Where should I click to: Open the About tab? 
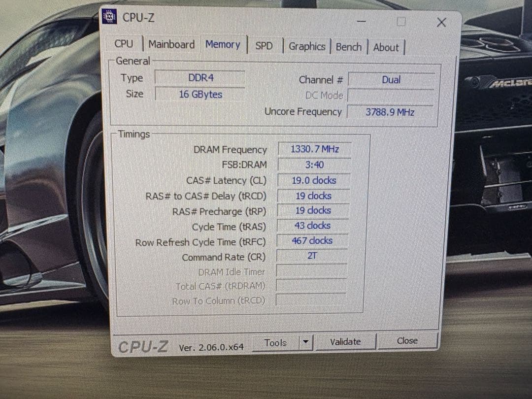pos(386,47)
